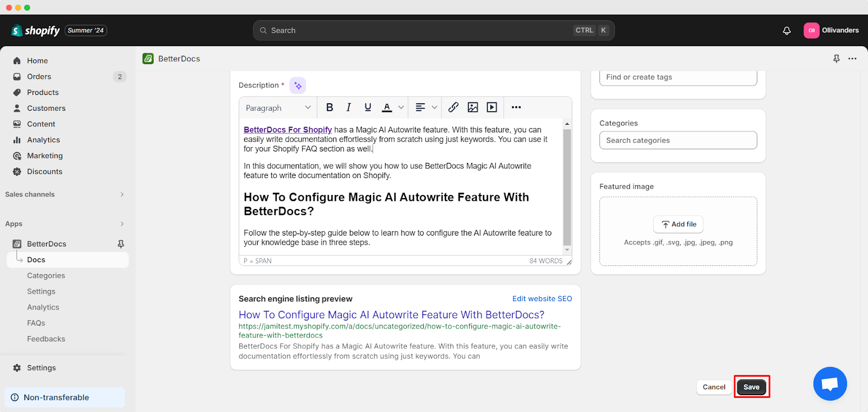Viewport: 868px width, 412px height.
Task: Click the pin icon beside BetterDocs
Action: click(x=121, y=244)
